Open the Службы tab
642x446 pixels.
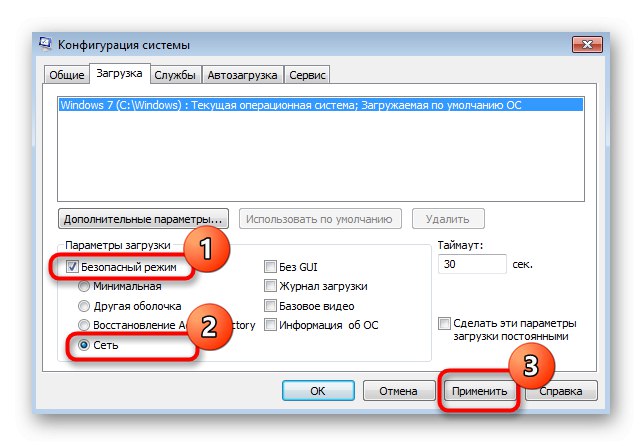coord(175,75)
